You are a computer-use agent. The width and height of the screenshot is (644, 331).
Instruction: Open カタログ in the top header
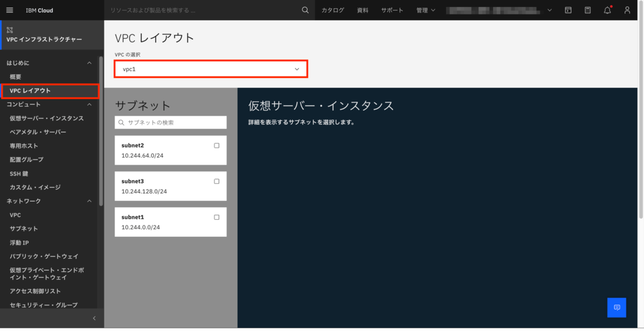coord(333,10)
